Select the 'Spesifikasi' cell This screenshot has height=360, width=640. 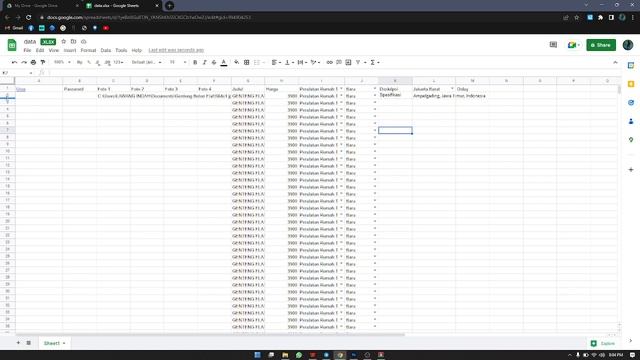tap(395, 96)
